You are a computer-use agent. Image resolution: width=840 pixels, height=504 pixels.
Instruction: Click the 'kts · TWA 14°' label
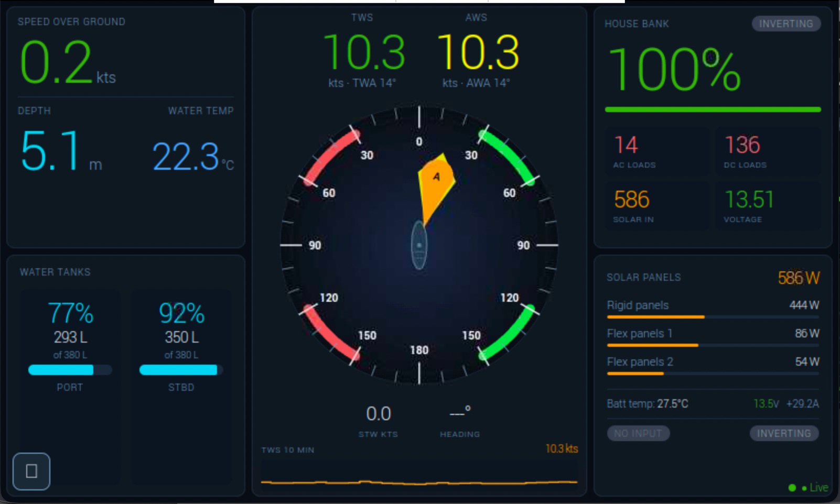[362, 83]
